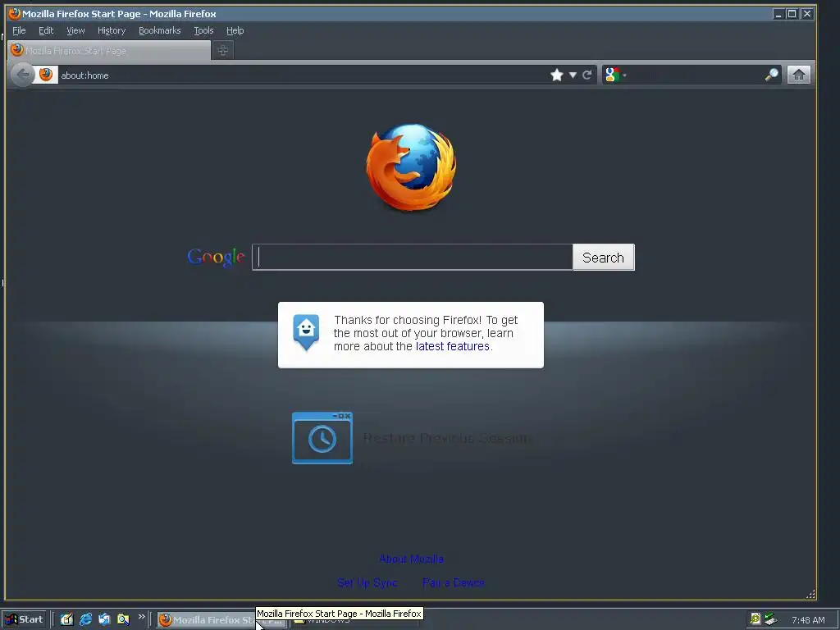This screenshot has width=840, height=630.
Task: Select the Mozilla Firefox Start Page tab
Action: click(x=109, y=51)
